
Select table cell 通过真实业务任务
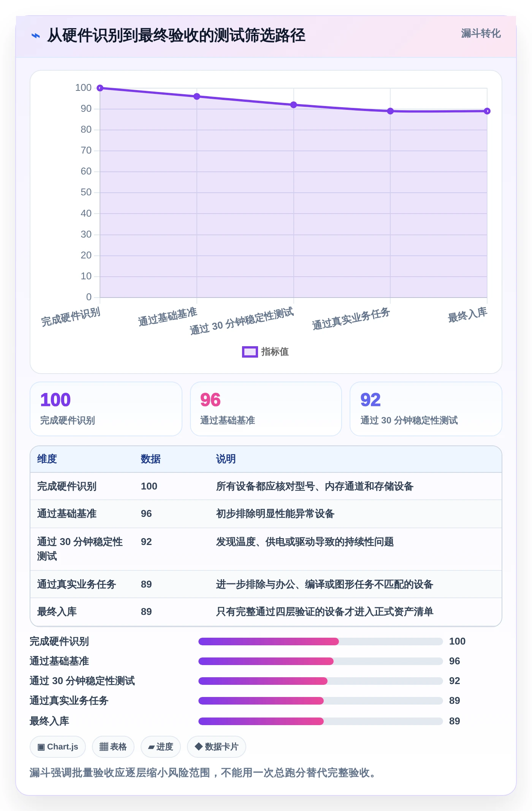coord(76,584)
